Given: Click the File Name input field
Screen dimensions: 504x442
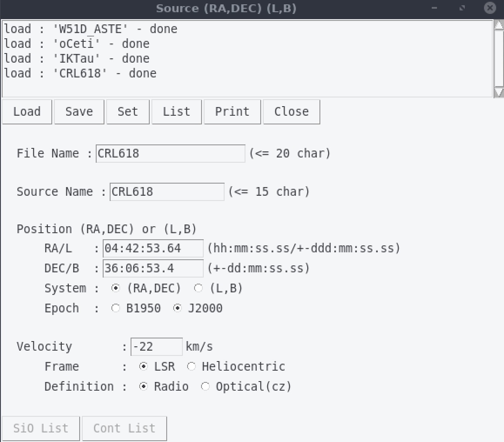Looking at the screenshot, I should coord(170,154).
